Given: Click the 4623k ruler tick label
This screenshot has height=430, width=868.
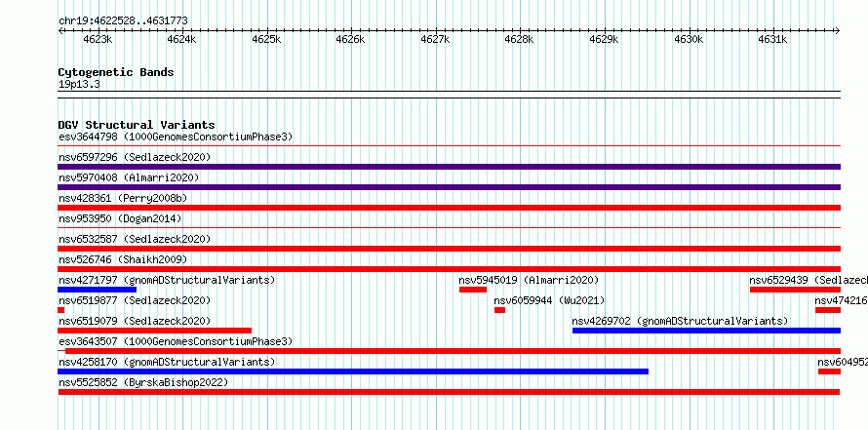Looking at the screenshot, I should pyautogui.click(x=98, y=40).
